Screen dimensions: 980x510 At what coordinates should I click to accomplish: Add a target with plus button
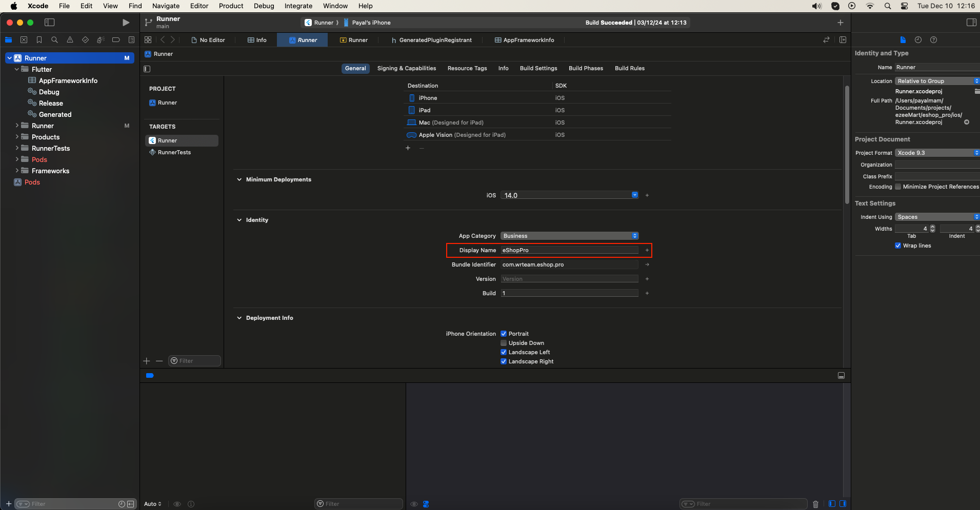[147, 361]
